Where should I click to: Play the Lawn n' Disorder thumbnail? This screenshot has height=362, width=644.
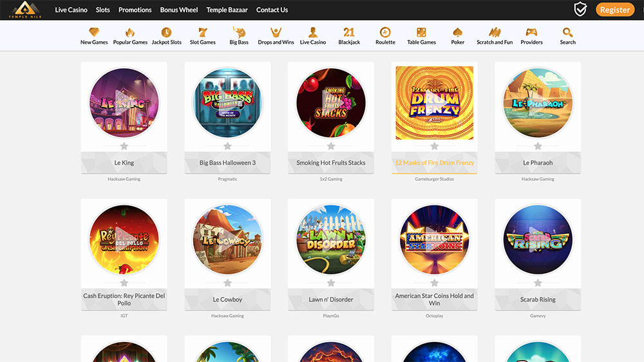(331, 240)
